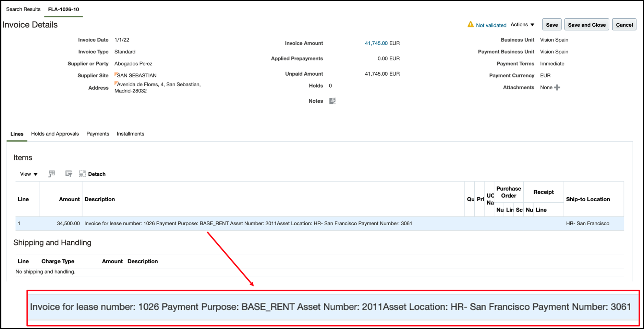Click the first table format icon beside View
This screenshot has height=329, width=644.
tap(52, 174)
